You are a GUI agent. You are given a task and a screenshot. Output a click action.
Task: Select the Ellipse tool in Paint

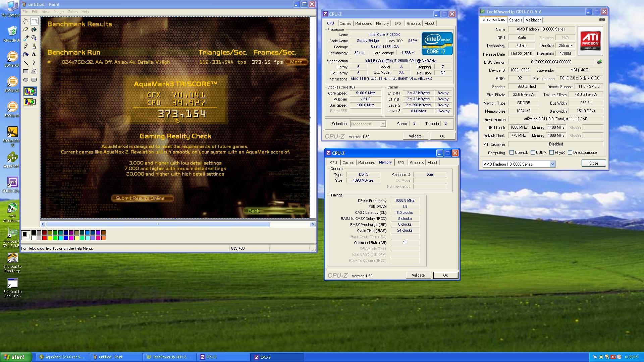tap(26, 80)
